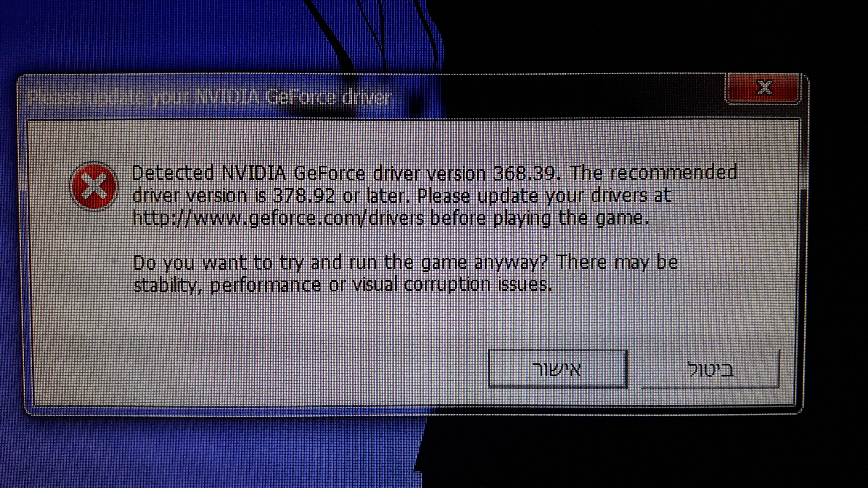Click the 'stability, performance or visual corruption' line
Screen dimensions: 868x488
(343, 285)
